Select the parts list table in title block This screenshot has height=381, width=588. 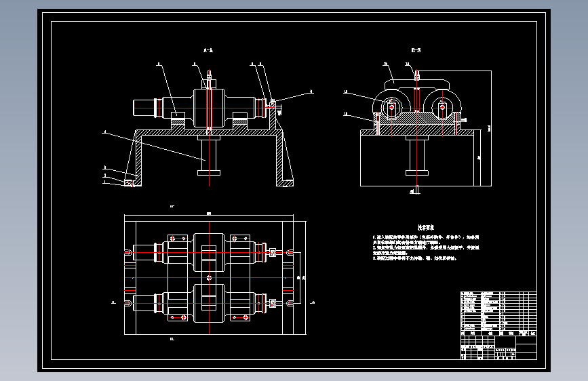[498, 313]
